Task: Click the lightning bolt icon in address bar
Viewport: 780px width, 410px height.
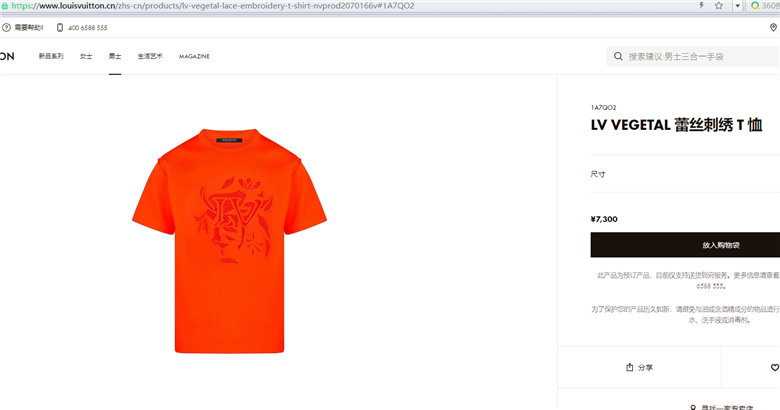Action: [701, 5]
